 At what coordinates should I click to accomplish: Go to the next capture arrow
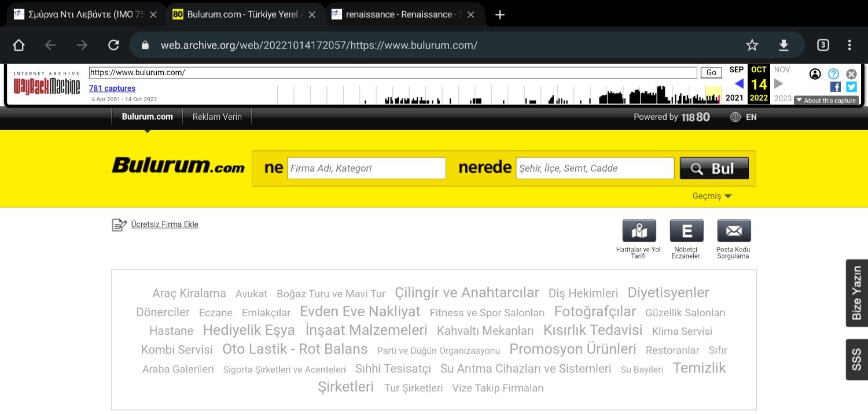[779, 84]
